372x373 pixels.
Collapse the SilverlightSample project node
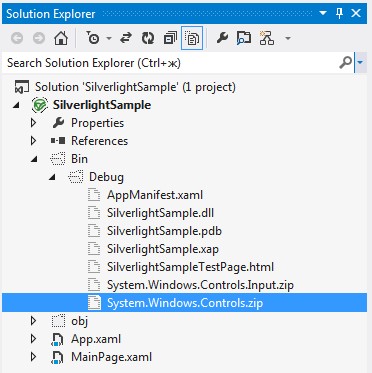tap(15, 106)
